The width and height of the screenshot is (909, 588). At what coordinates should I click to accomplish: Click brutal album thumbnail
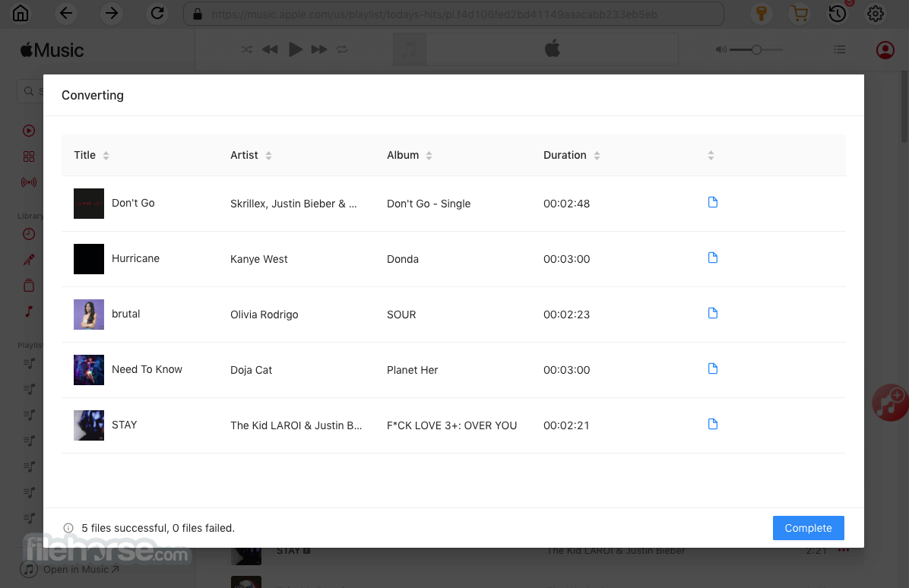pos(89,315)
